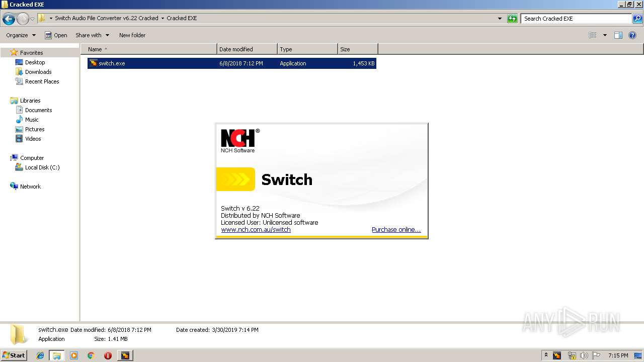Click the Help question mark icon
Image resolution: width=644 pixels, height=362 pixels.
point(632,35)
